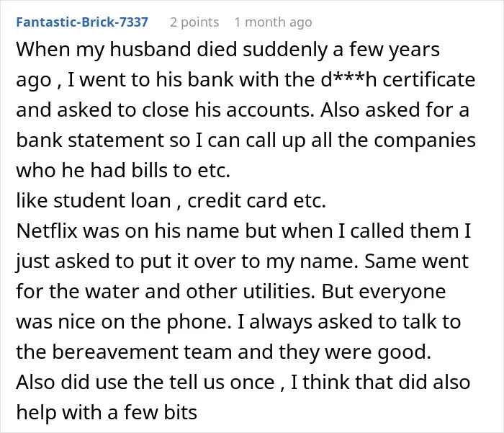Screen dimensions: 504x433
Task: Click the words "credit card etc." in the comment
Action: [x=256, y=200]
